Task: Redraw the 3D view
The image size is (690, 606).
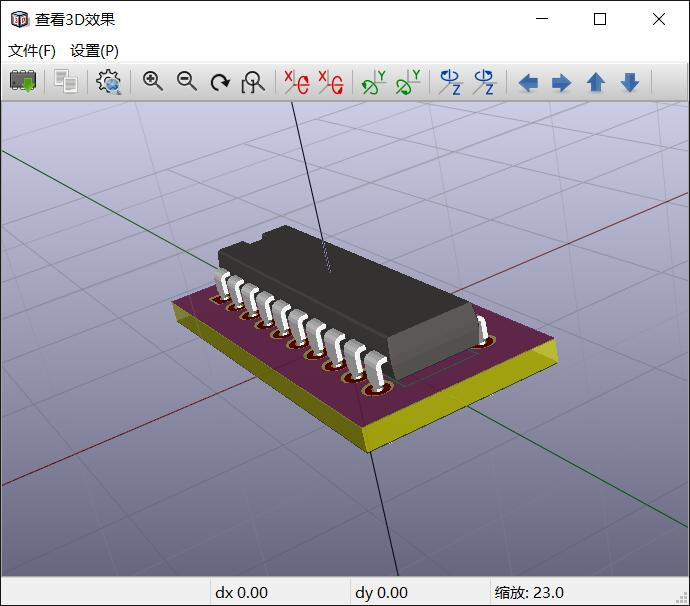Action: pyautogui.click(x=220, y=82)
